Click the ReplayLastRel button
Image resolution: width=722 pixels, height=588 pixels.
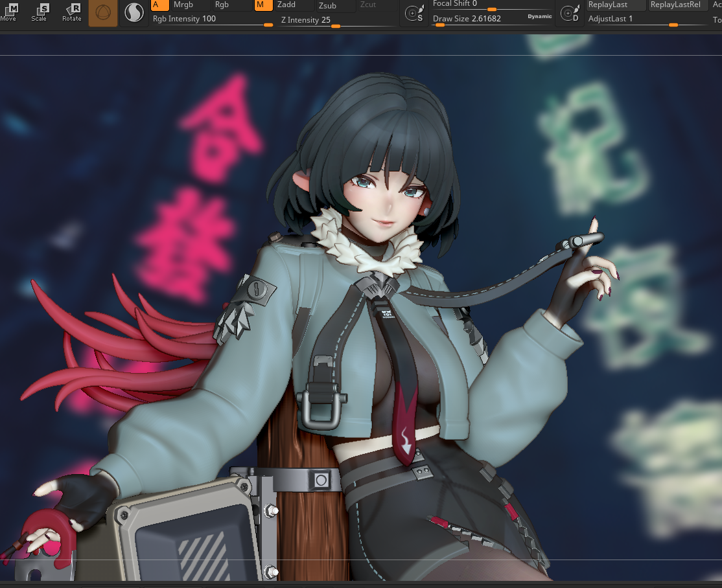point(677,5)
